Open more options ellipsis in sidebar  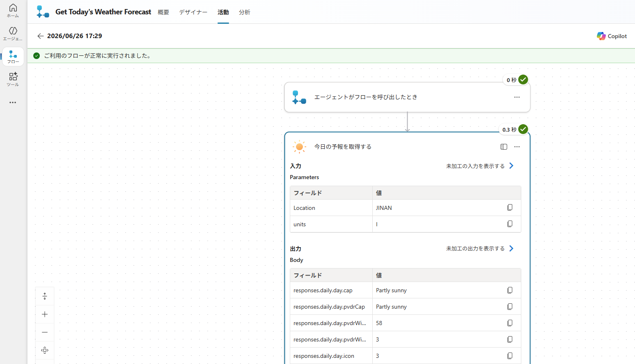pos(13,102)
